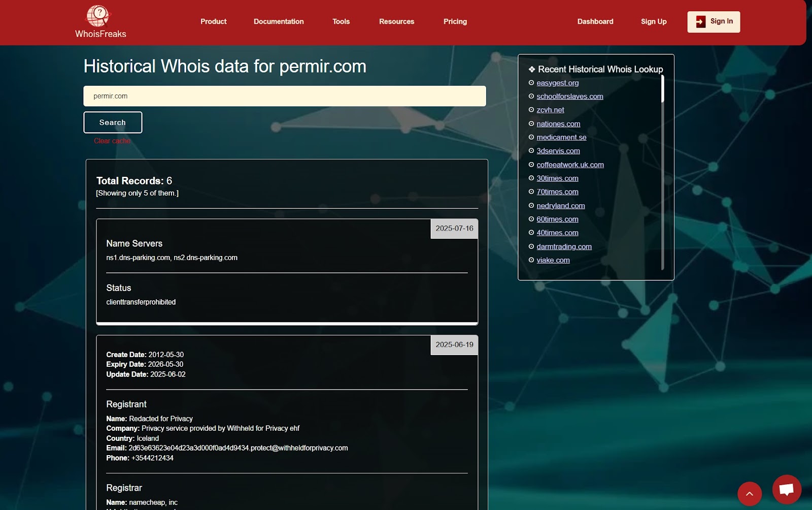The image size is (812, 510).
Task: Click the Clear cache link
Action: 112,141
